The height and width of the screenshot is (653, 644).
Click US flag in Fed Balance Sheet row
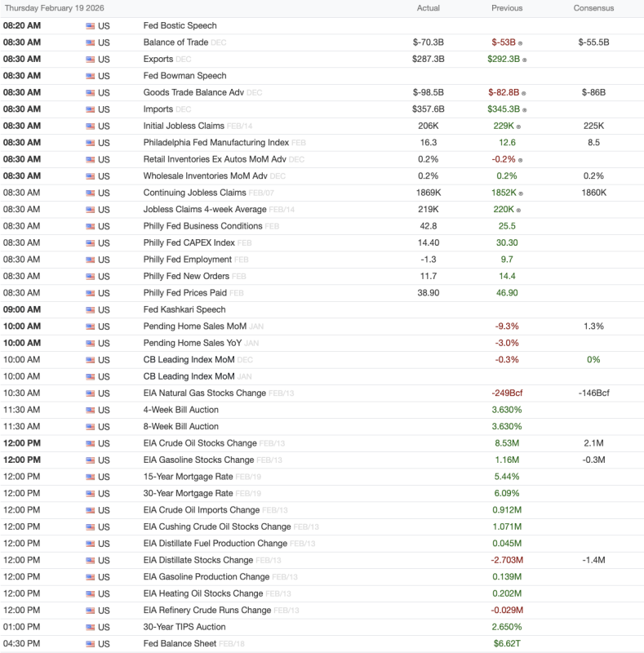click(x=90, y=644)
